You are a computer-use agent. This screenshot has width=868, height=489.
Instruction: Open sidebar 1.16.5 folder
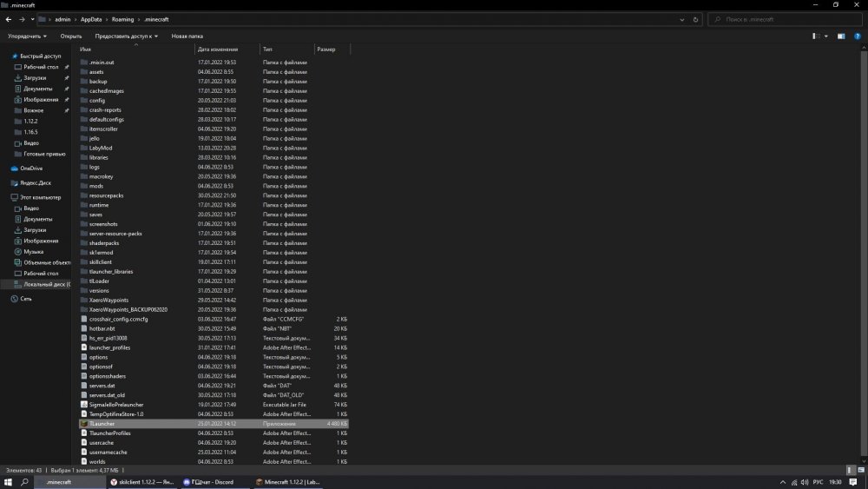pos(30,132)
